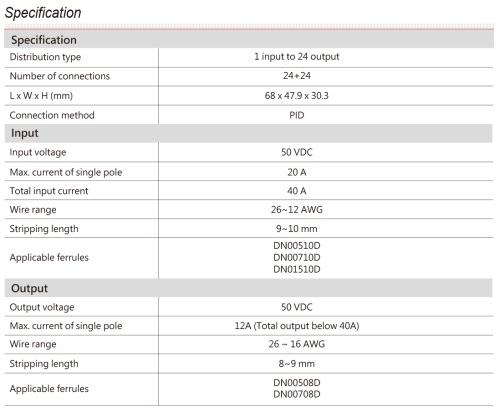Click the 'Total input current' label
This screenshot has height=412, width=500.
click(x=49, y=191)
